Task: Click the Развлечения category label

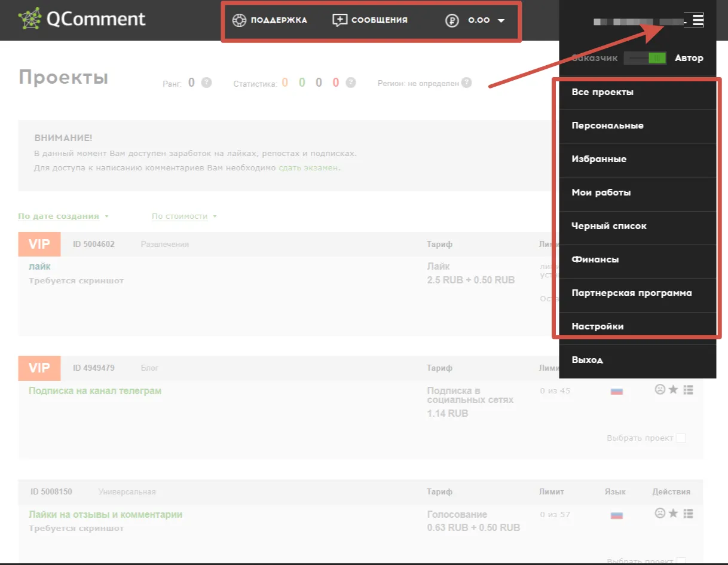Action: tap(165, 244)
